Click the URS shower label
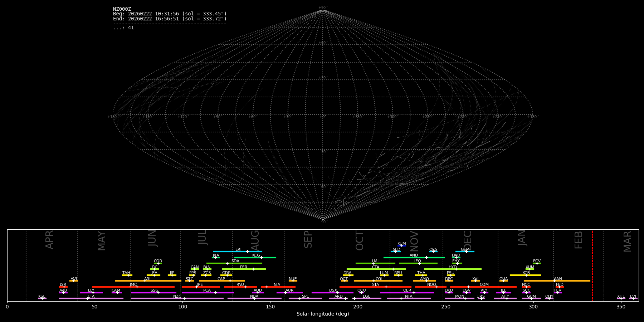The width and height of the screenshot is (644, 322). pos(480,297)
